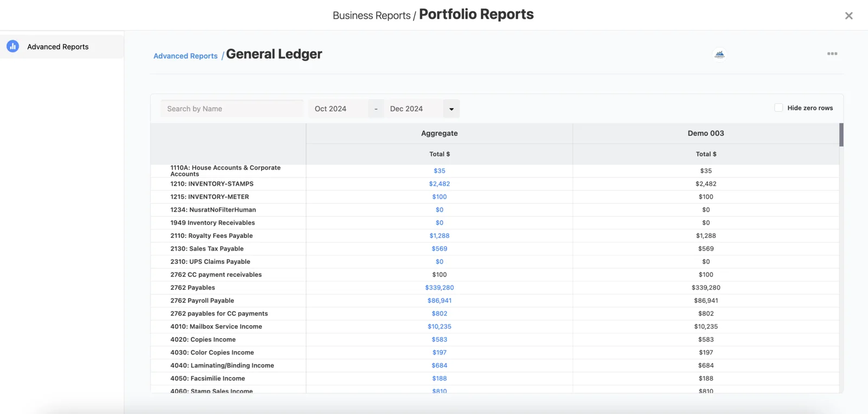Image resolution: width=868 pixels, height=414 pixels.
Task: Select row 4010: Mailbox Service Income
Action: [x=216, y=327]
